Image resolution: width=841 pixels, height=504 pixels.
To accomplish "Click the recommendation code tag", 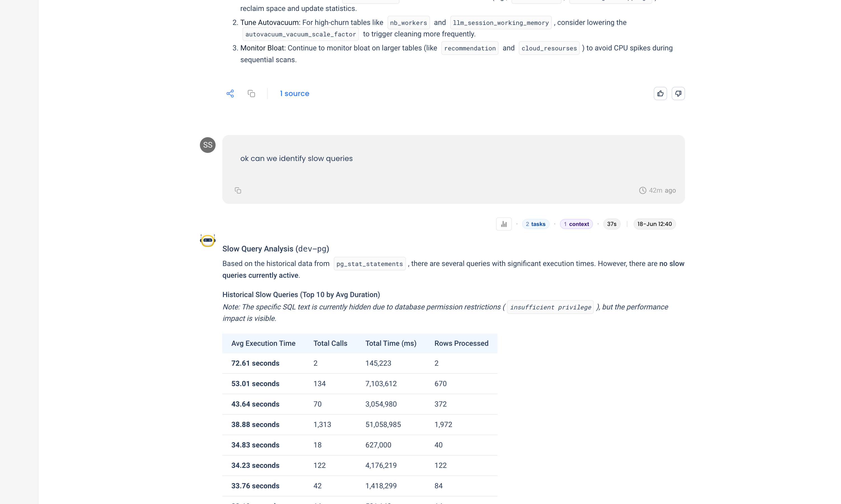I will point(469,48).
